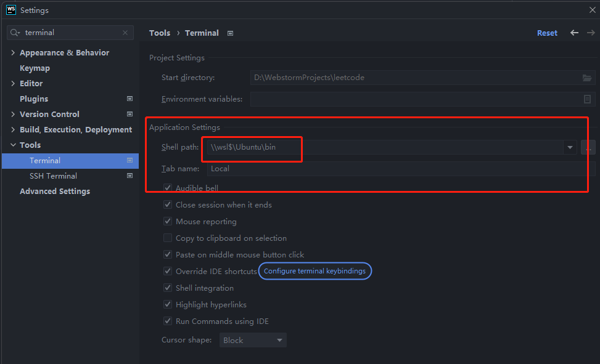Click the Project Settings section heading

point(177,58)
